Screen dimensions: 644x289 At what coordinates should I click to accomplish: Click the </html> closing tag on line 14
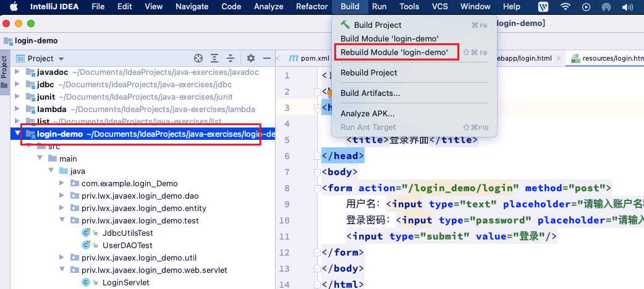[x=343, y=285]
